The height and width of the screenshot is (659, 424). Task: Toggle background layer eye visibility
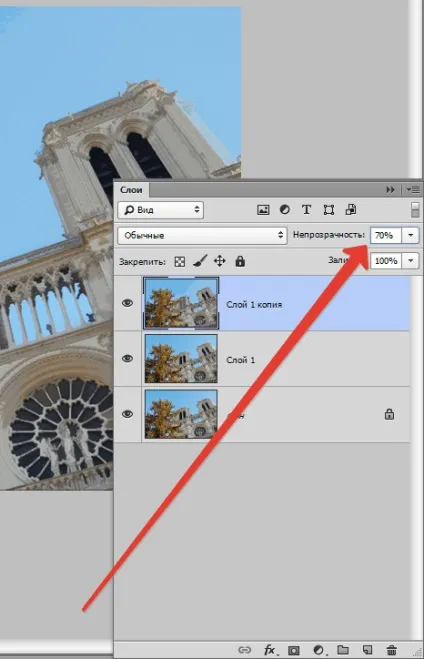click(127, 414)
